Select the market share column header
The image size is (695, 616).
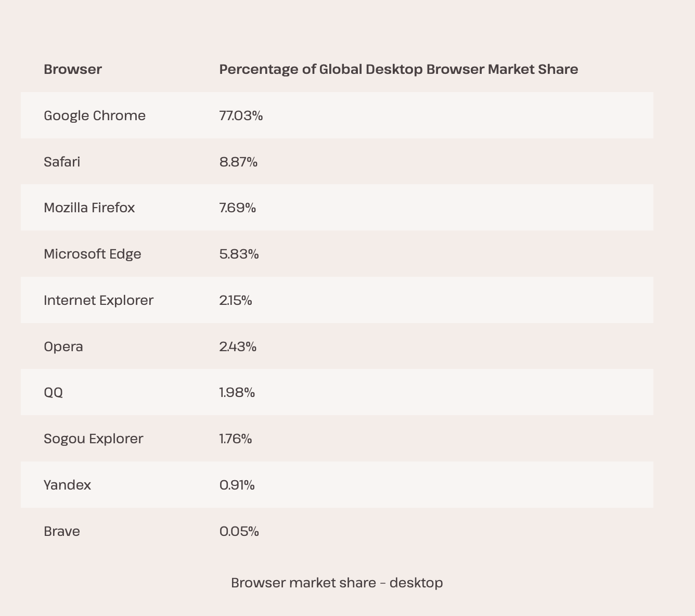coord(398,69)
